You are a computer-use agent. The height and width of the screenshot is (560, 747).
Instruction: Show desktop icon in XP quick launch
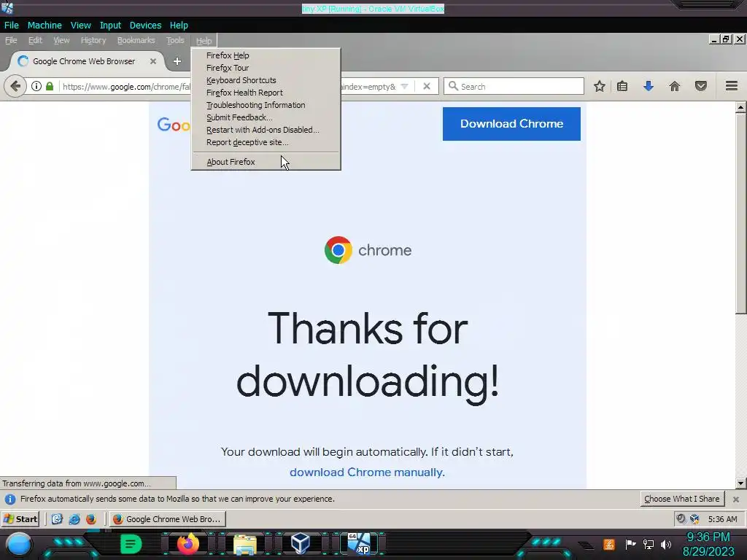coord(57,519)
